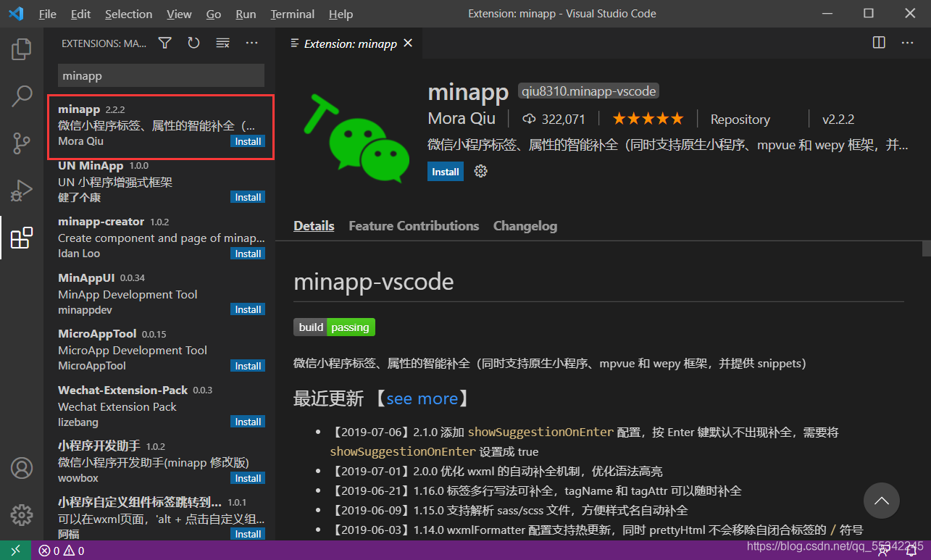
Task: Click the extension details vertical scrollbar
Action: [x=926, y=248]
